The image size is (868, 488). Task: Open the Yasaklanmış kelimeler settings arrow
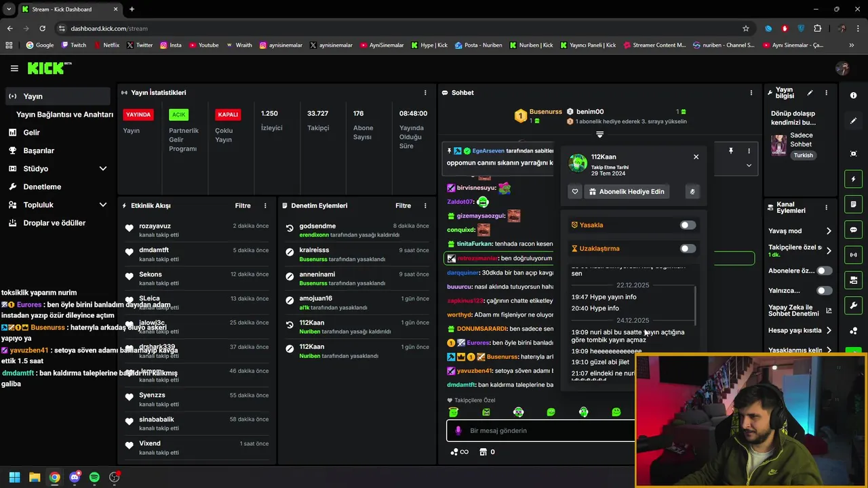pos(829,350)
